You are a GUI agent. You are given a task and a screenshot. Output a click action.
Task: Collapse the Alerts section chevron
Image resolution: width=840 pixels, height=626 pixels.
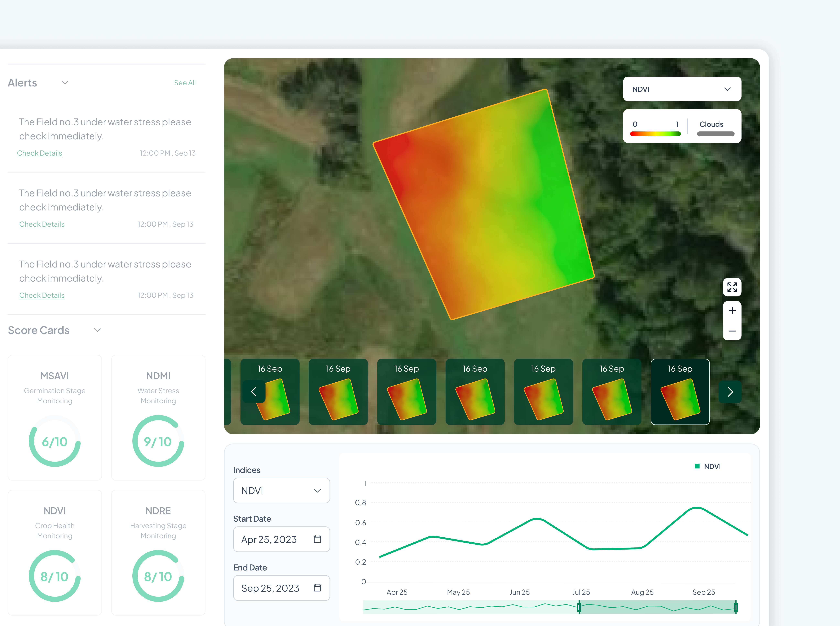65,83
